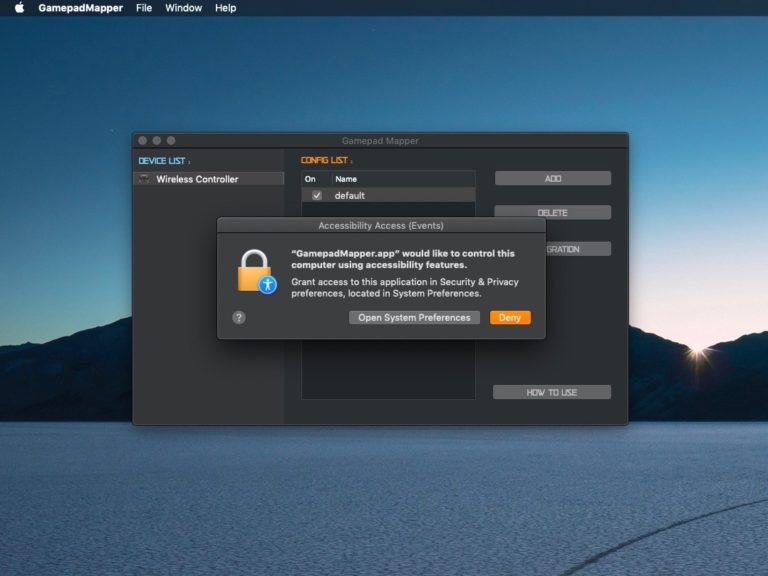
Task: Open the Apple menu
Action: coord(19,8)
